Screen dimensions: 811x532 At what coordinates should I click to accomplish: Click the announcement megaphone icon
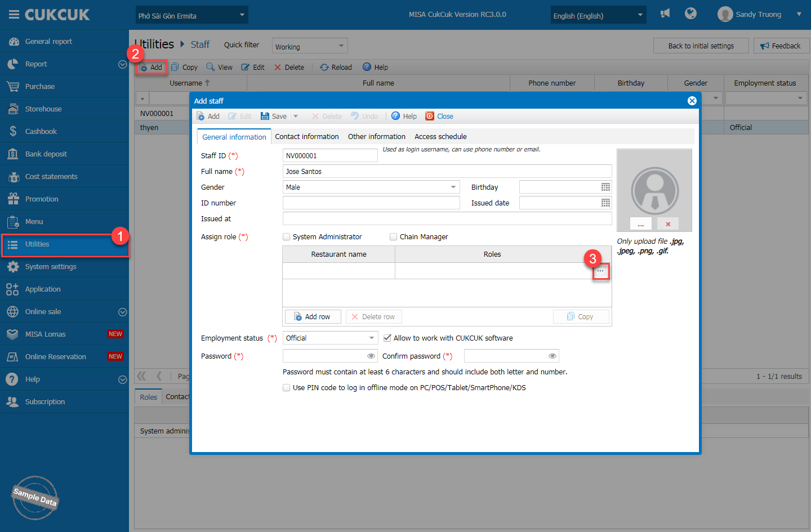[665, 14]
